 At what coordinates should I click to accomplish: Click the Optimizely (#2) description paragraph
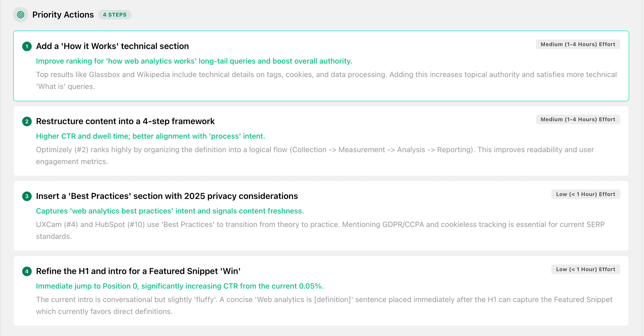pyautogui.click(x=315, y=155)
